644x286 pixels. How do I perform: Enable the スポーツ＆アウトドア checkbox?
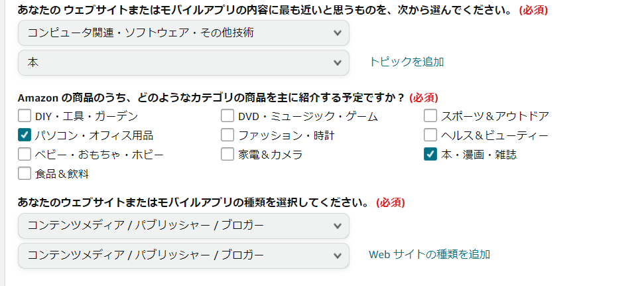point(430,116)
